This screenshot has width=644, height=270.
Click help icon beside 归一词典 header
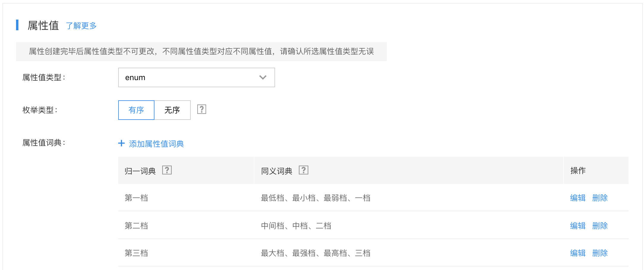point(167,170)
